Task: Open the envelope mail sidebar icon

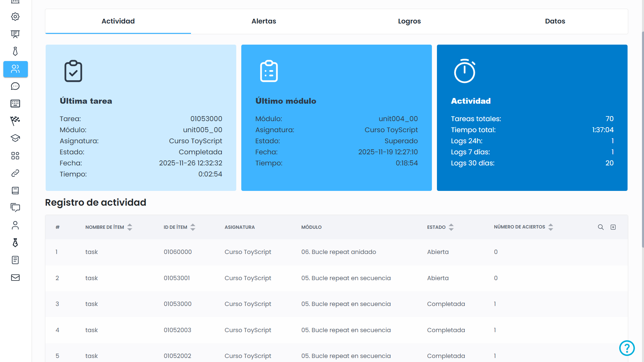Action: click(x=15, y=277)
